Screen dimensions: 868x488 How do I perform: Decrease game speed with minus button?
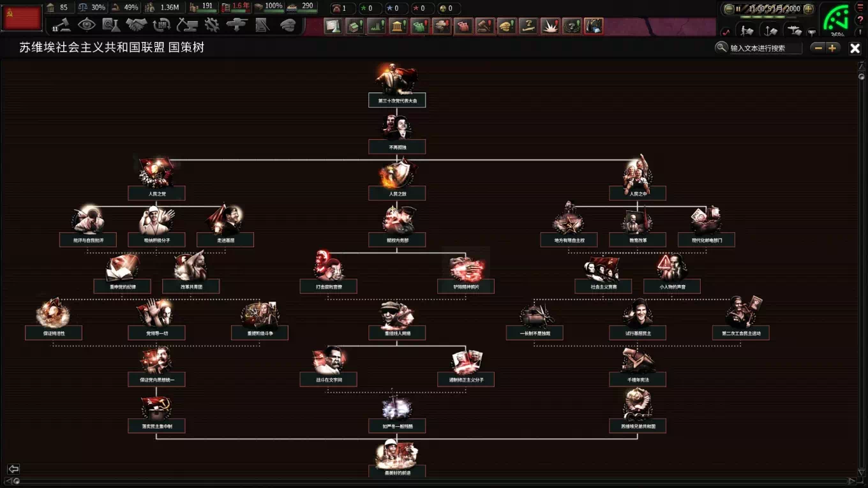pos(729,9)
